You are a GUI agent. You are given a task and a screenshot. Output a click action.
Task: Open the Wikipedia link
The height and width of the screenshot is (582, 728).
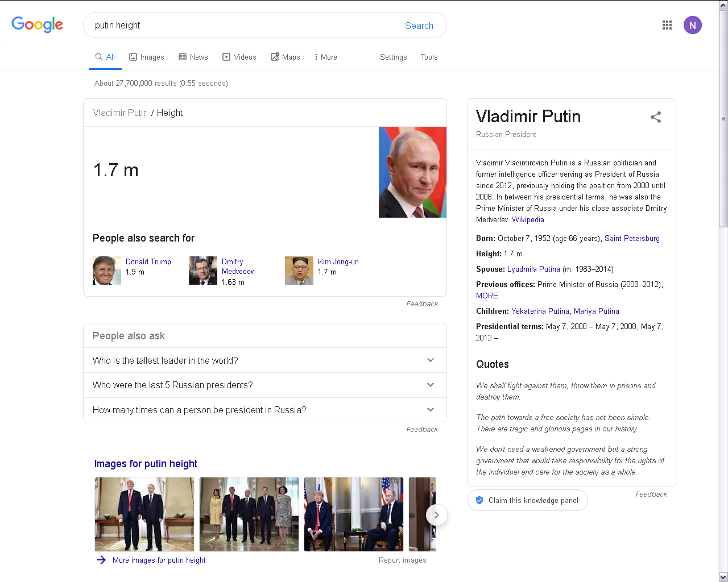[528, 219]
